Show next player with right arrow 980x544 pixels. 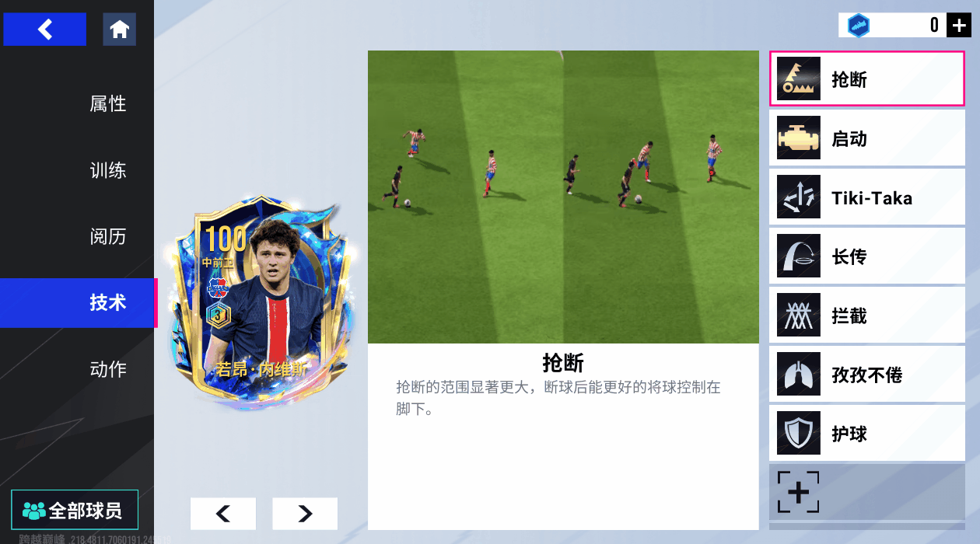[x=305, y=514]
